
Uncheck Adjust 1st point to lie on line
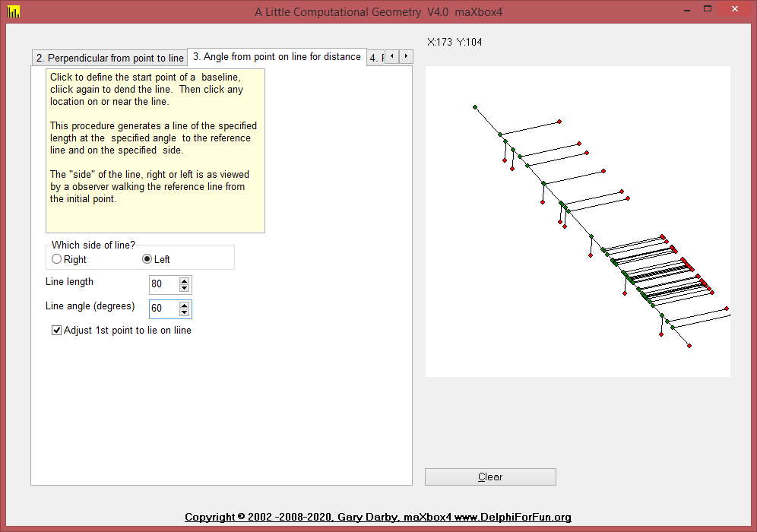57,331
